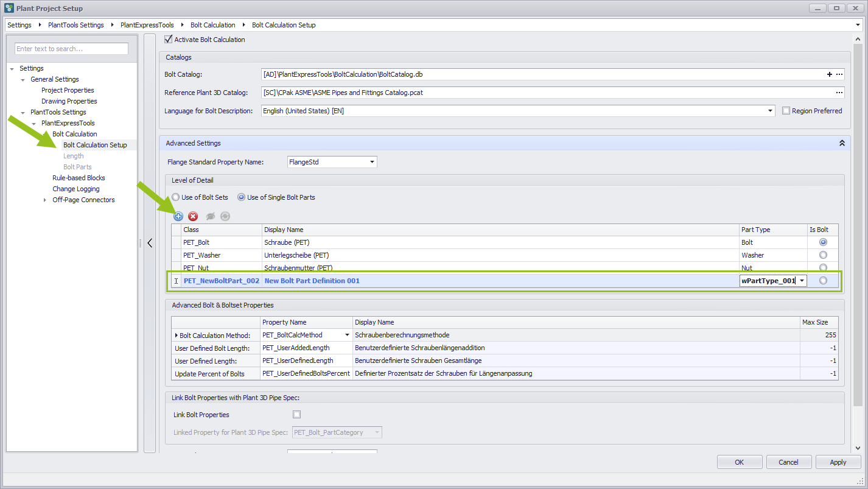Open Project Properties in settings tree
The height and width of the screenshot is (489, 868).
[68, 90]
